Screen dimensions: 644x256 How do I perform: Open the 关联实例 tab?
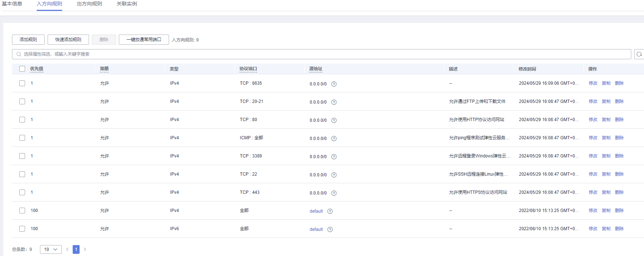pyautogui.click(x=127, y=4)
